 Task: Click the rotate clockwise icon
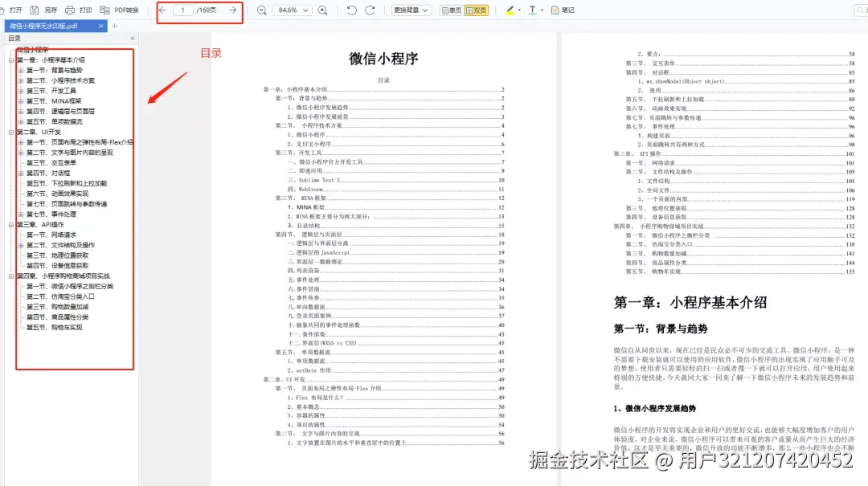coord(370,10)
